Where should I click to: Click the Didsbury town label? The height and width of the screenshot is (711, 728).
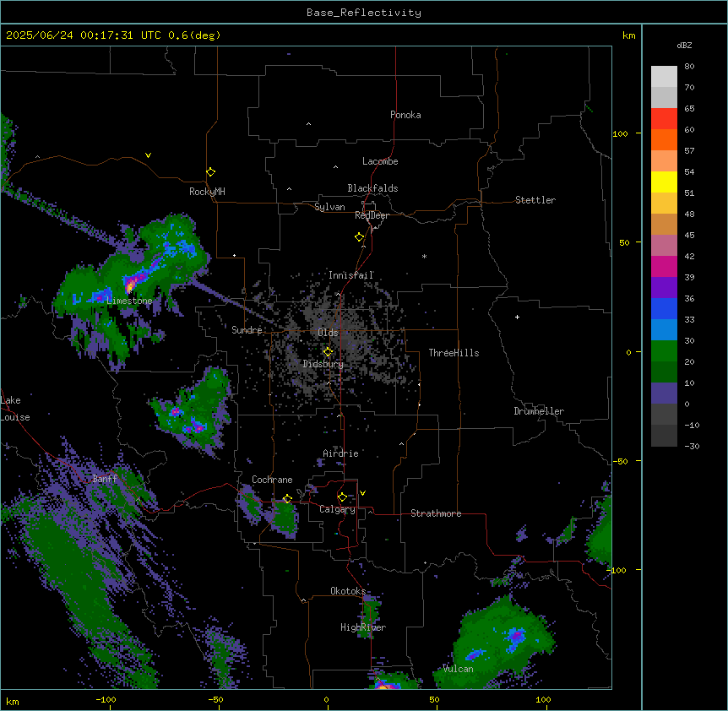[323, 364]
